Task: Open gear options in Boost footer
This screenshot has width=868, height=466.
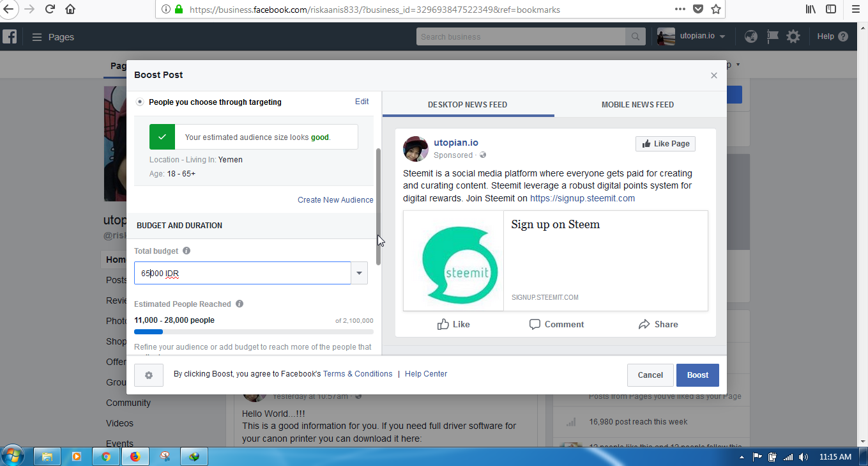Action: click(x=149, y=375)
